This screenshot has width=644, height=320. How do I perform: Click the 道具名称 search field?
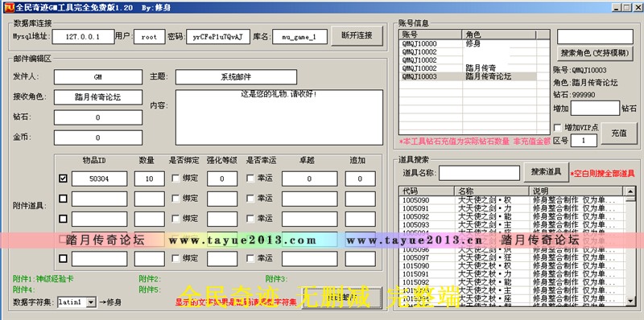click(479, 173)
